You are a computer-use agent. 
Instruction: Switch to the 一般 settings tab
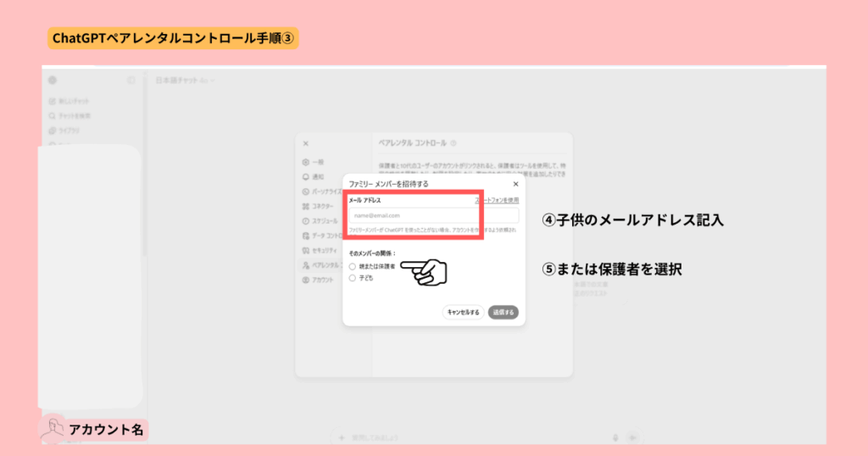point(314,162)
